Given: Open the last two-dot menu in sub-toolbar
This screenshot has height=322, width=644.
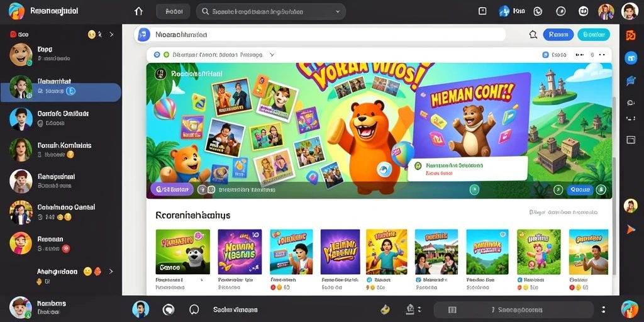Looking at the screenshot, I should point(602,54).
